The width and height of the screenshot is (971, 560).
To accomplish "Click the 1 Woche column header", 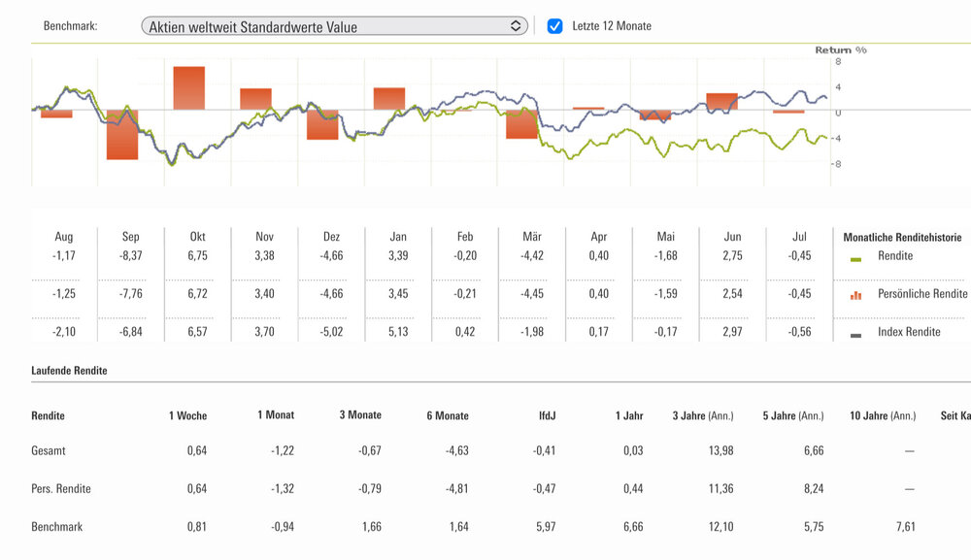I will 187,415.
